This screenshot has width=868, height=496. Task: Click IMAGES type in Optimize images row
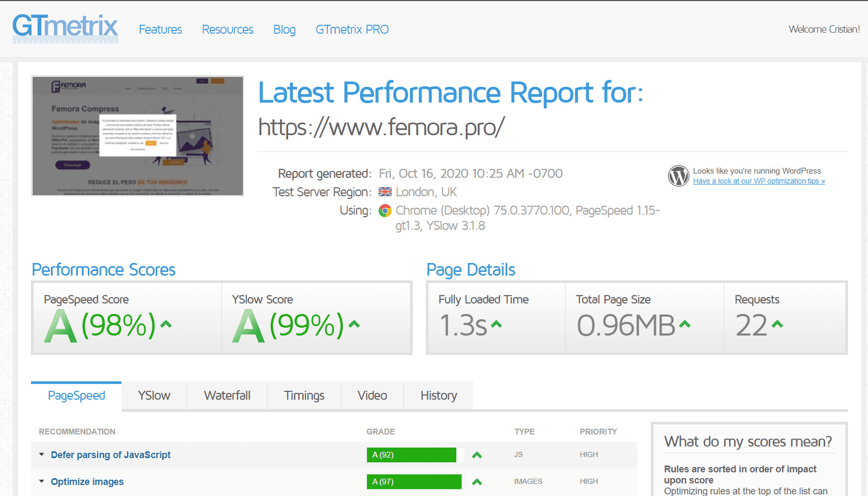point(528,481)
